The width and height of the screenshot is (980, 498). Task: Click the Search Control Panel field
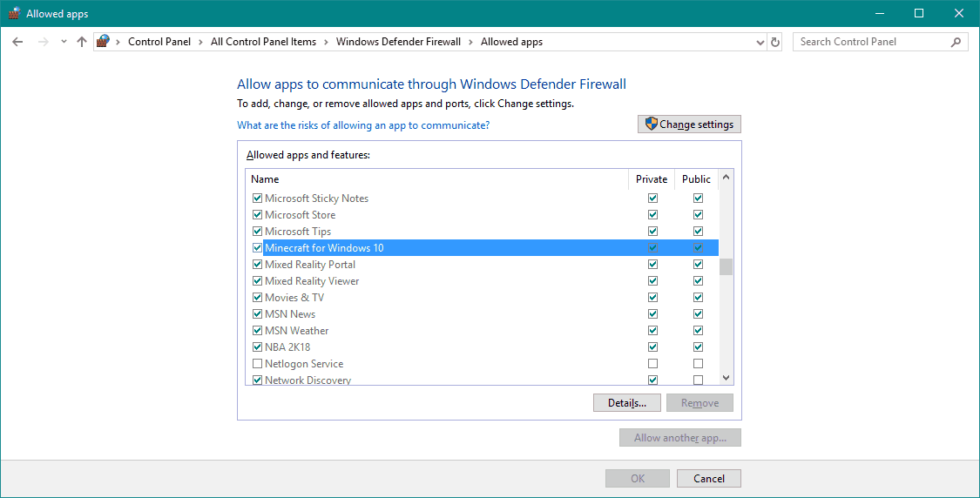coord(869,42)
